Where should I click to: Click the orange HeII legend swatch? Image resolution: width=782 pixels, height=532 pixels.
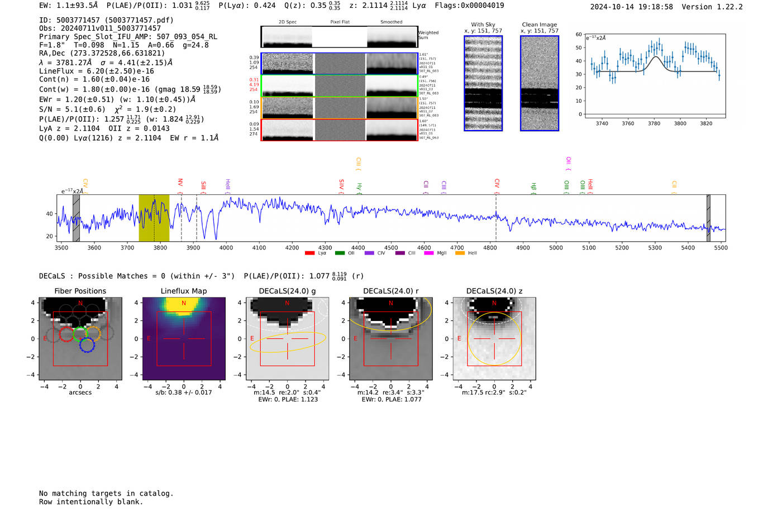click(x=460, y=253)
